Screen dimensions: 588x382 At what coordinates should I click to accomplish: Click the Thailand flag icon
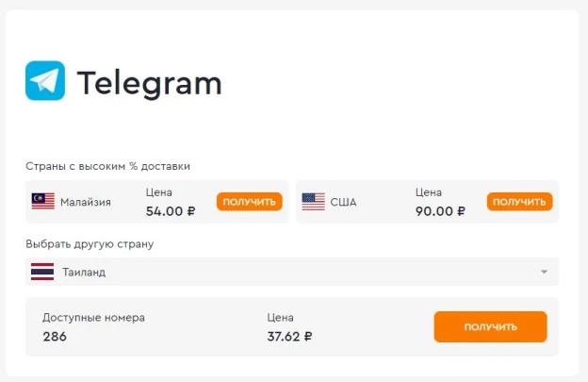[x=42, y=272]
